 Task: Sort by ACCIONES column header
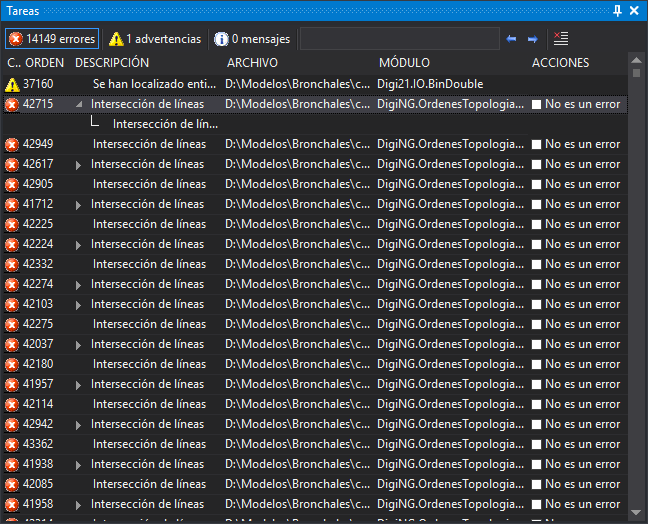[560, 63]
